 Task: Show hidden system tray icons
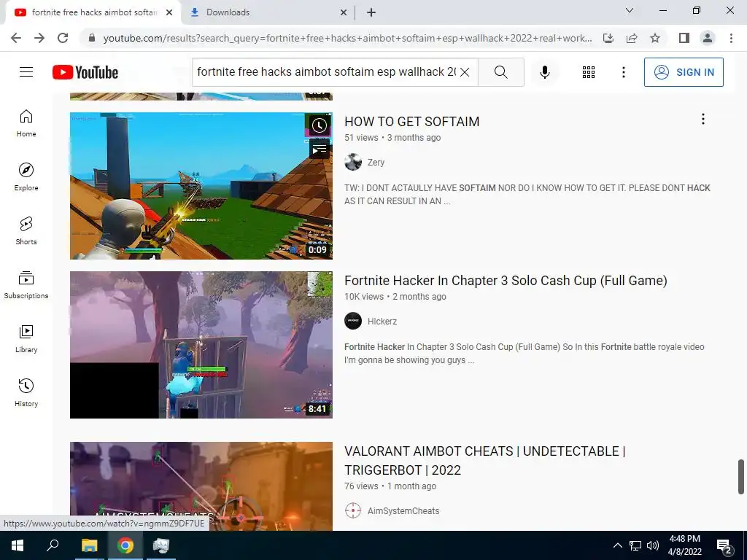coord(617,545)
